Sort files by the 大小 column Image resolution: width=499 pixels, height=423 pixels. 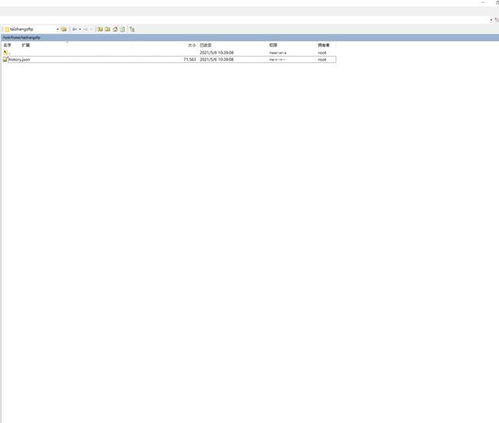pos(192,45)
